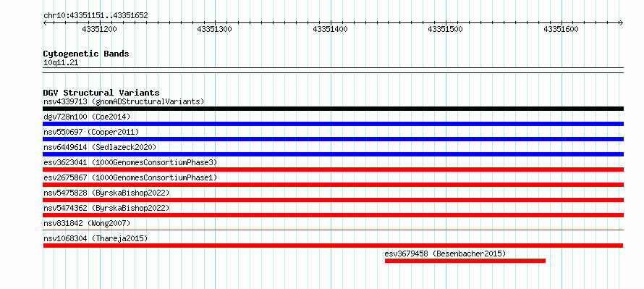The width and height of the screenshot is (644, 289).
Task: Click the DGV Structural Variants track title
Action: click(101, 93)
